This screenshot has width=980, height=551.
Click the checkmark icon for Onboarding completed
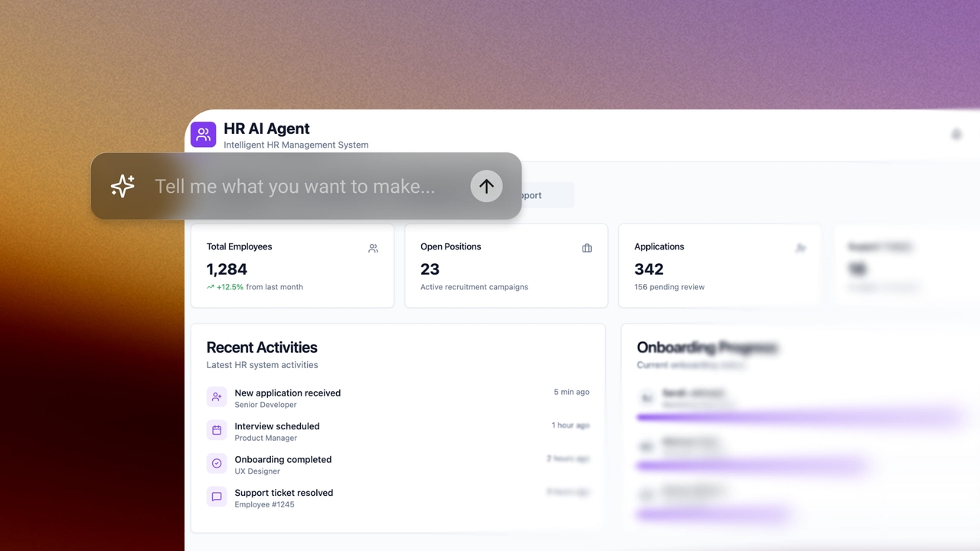click(x=217, y=464)
